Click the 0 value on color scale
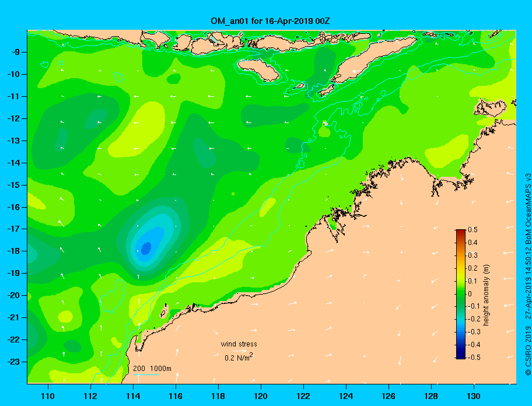 470,293
